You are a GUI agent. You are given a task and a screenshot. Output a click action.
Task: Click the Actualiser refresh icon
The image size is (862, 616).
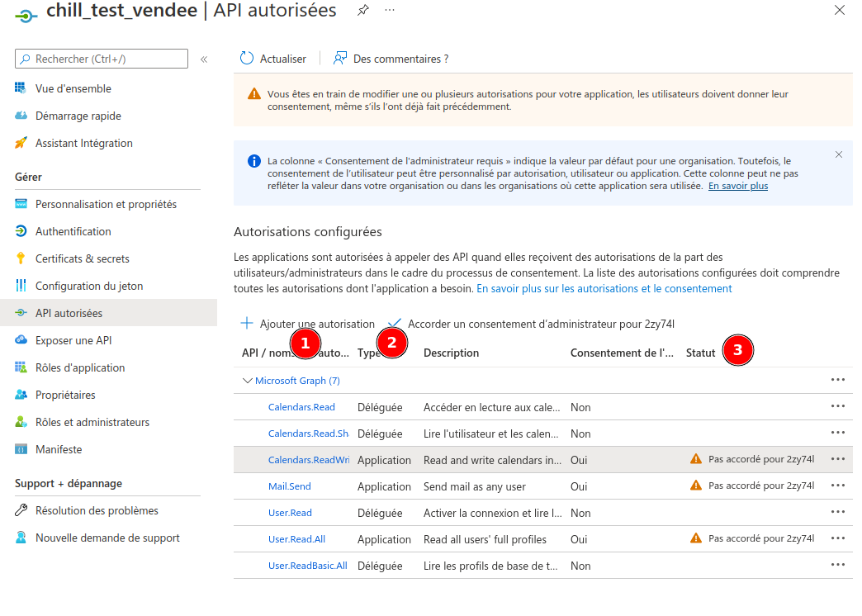[247, 59]
